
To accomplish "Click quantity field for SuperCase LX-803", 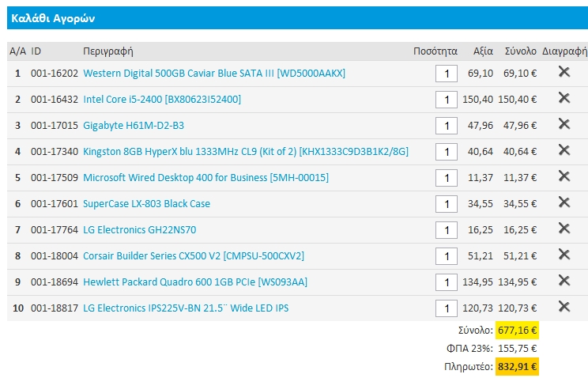I will click(447, 204).
